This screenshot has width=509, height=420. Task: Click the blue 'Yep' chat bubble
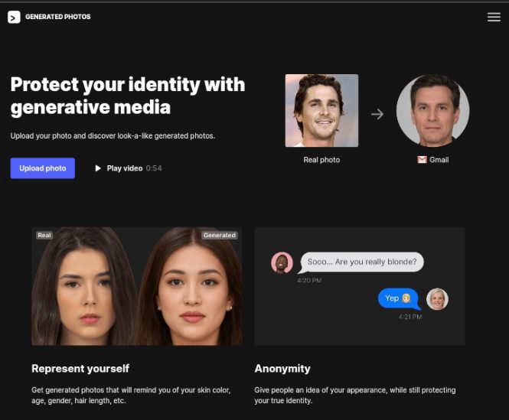pos(399,298)
